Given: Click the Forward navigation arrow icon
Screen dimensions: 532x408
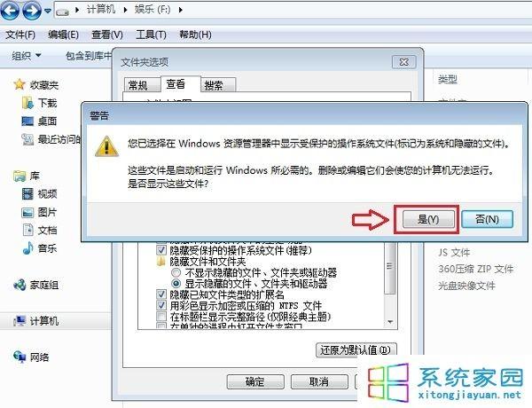Looking at the screenshot, I should pos(32,10).
